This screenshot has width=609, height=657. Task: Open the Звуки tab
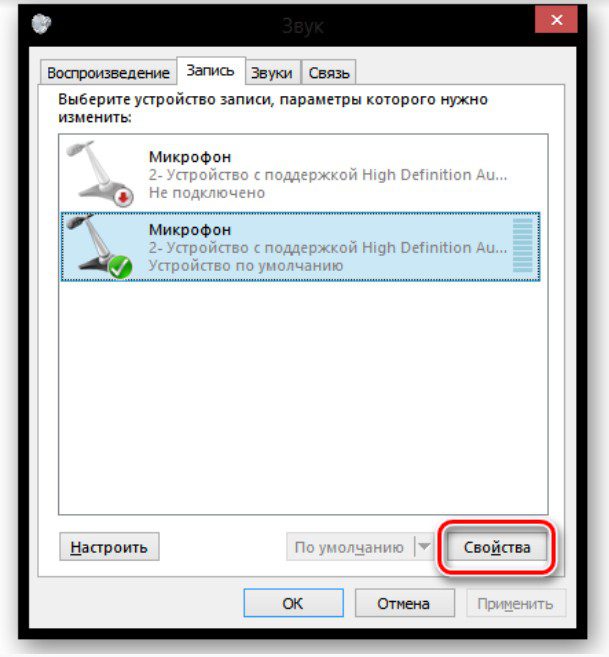point(272,73)
